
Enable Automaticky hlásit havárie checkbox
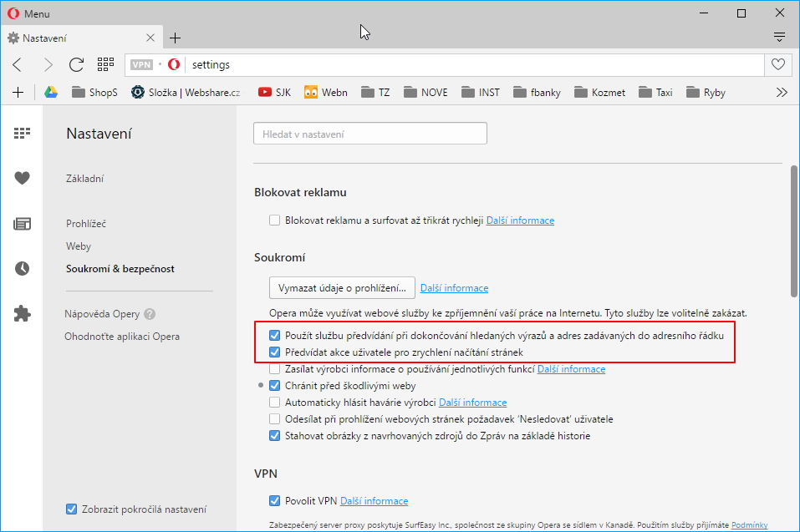coord(274,402)
